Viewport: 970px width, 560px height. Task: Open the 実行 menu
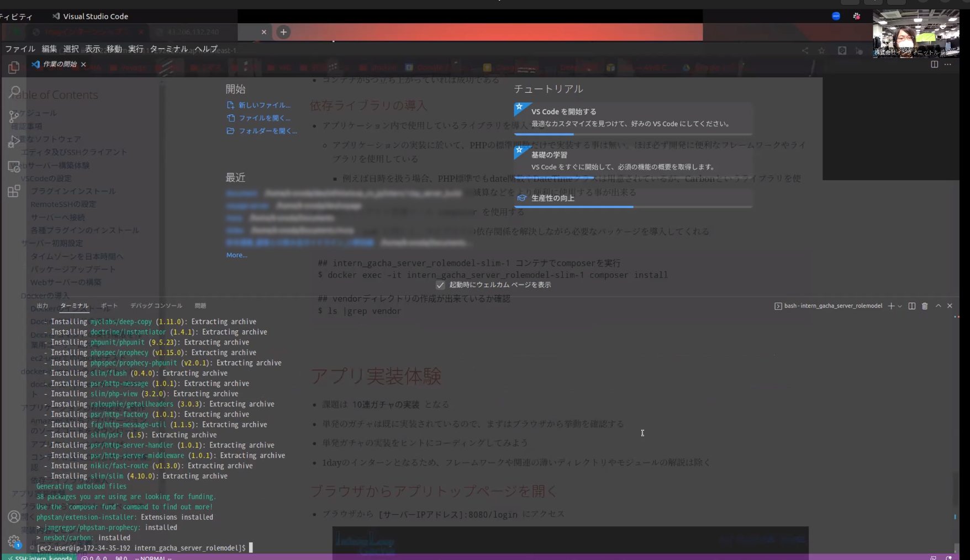pyautogui.click(x=135, y=49)
